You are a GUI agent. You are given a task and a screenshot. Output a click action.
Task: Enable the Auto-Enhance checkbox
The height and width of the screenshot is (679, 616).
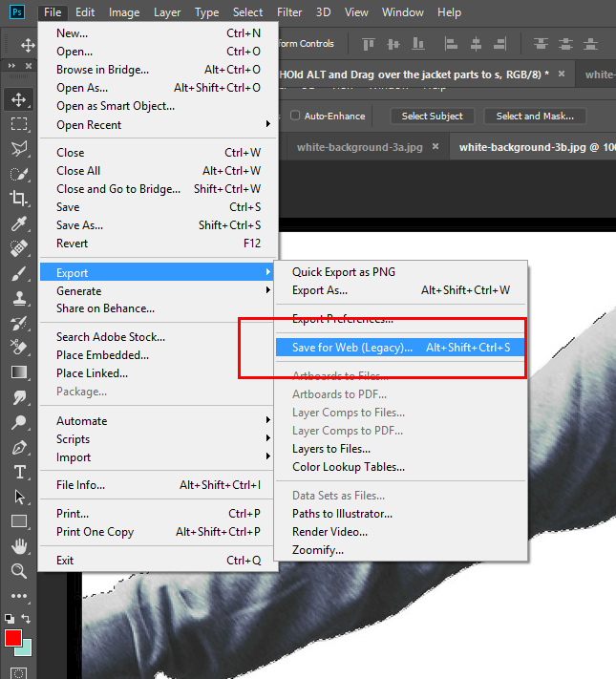[x=294, y=117]
